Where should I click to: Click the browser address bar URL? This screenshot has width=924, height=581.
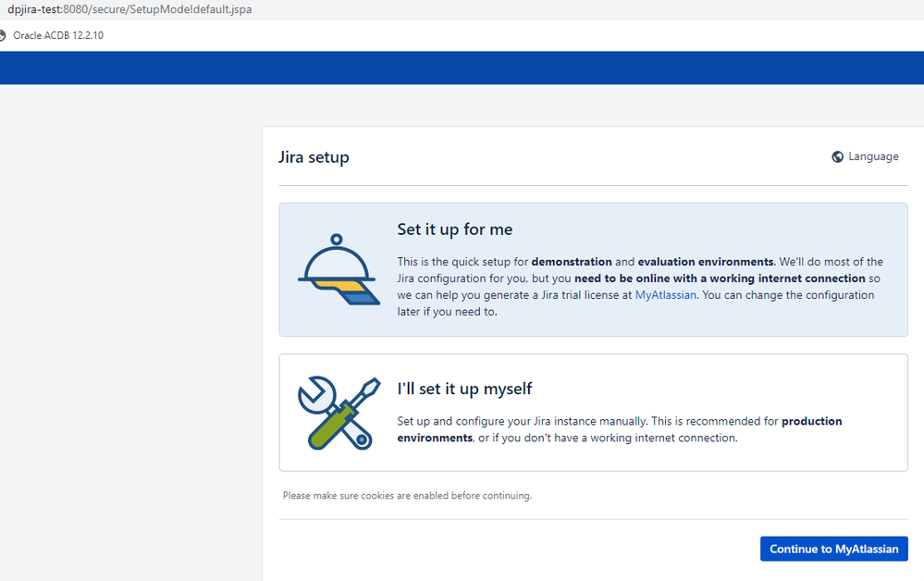click(129, 9)
